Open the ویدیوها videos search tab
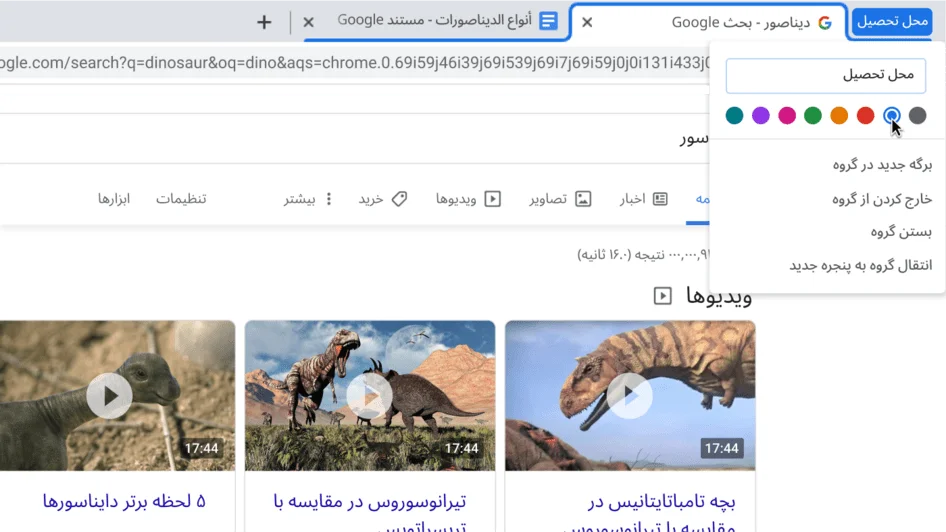The image size is (946, 532). [x=468, y=199]
